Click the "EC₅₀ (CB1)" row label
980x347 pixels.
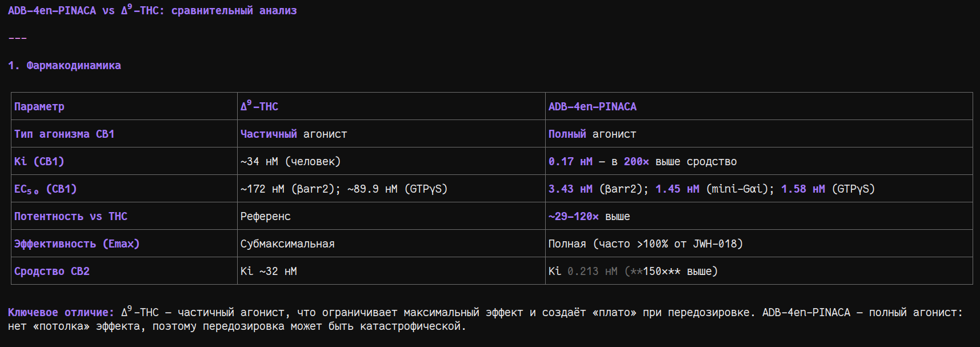pos(45,189)
